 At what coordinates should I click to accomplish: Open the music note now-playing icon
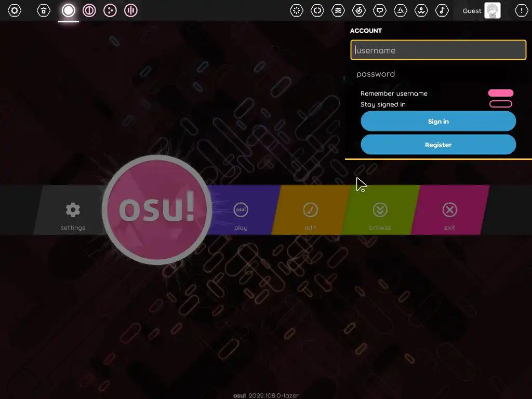click(x=442, y=10)
